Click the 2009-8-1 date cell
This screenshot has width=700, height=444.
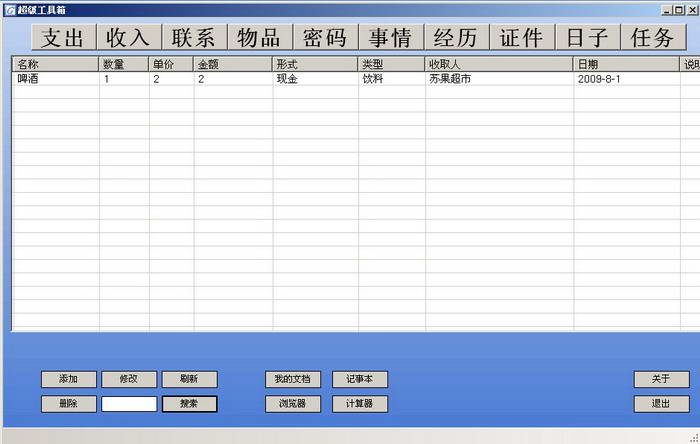point(599,79)
